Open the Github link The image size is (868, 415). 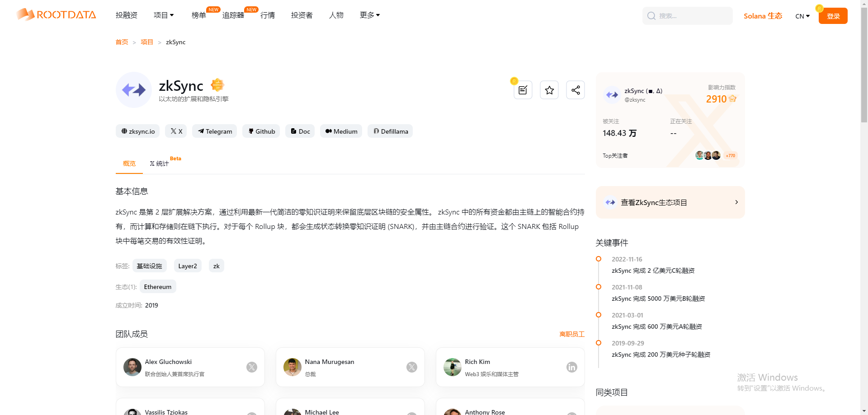click(x=261, y=131)
